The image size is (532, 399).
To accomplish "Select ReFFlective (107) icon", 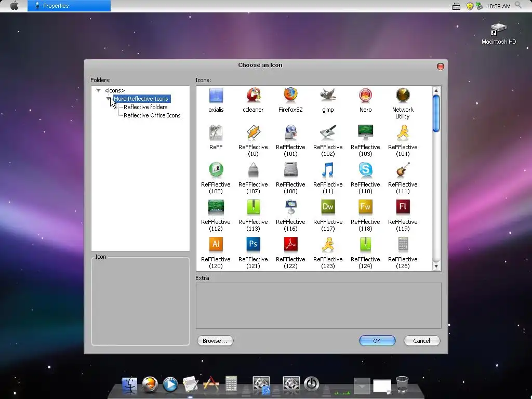I will coord(253,170).
